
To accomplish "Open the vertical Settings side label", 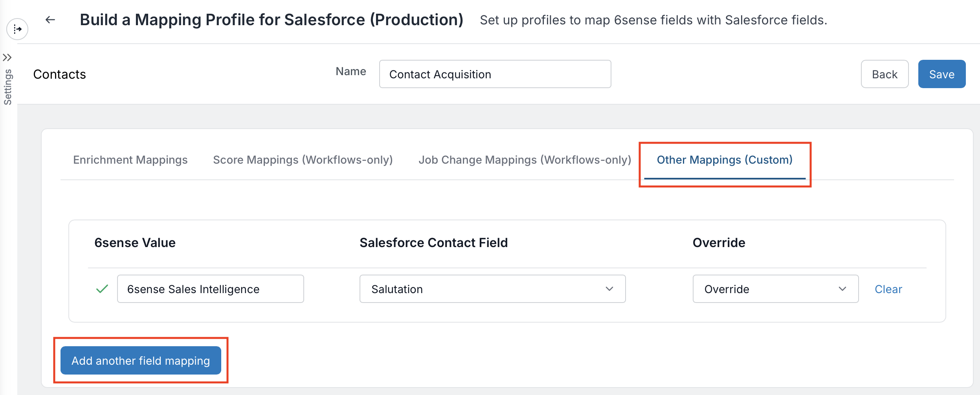I will [x=8, y=87].
